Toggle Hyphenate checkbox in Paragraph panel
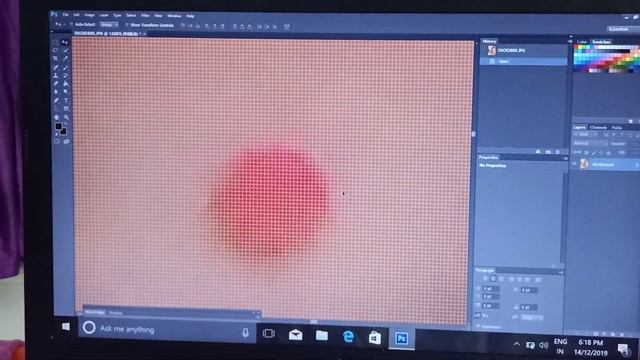The height and width of the screenshot is (360, 640). click(478, 326)
